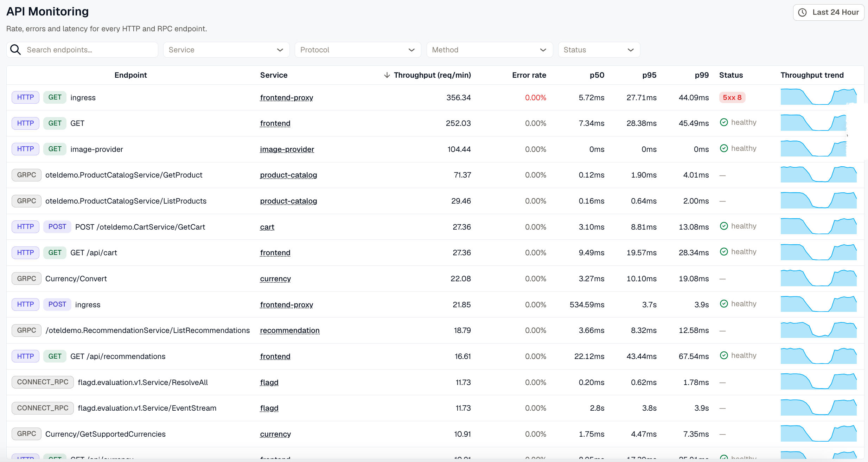Open the Status filter dropdown
The image size is (868, 462).
point(599,50)
